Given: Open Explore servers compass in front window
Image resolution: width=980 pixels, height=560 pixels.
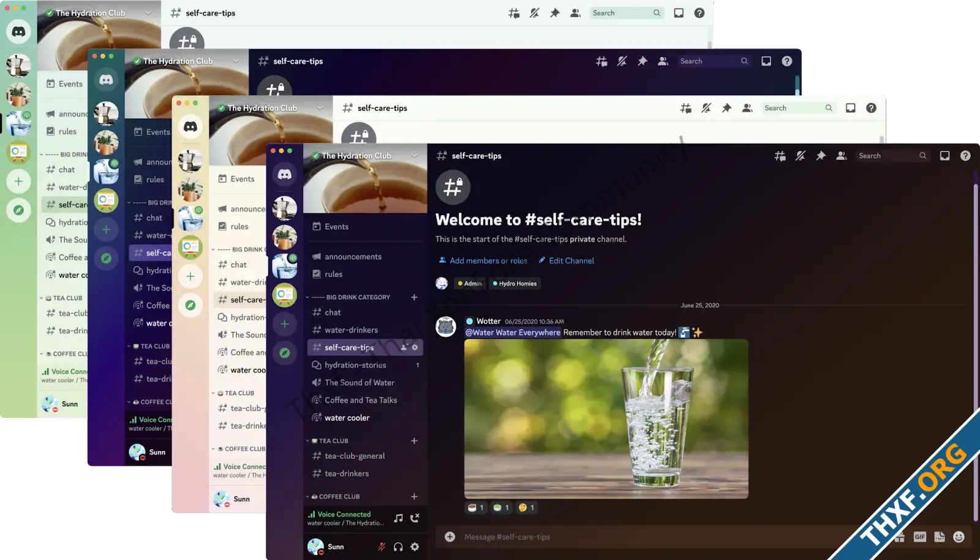Looking at the screenshot, I should pyautogui.click(x=285, y=352).
